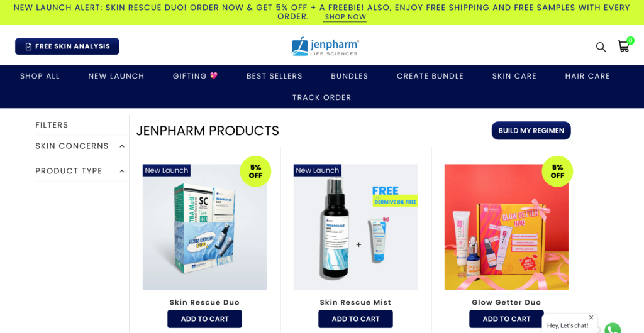This screenshot has width=644, height=333.
Task: Add Skin Rescue Mist to cart
Action: click(356, 319)
